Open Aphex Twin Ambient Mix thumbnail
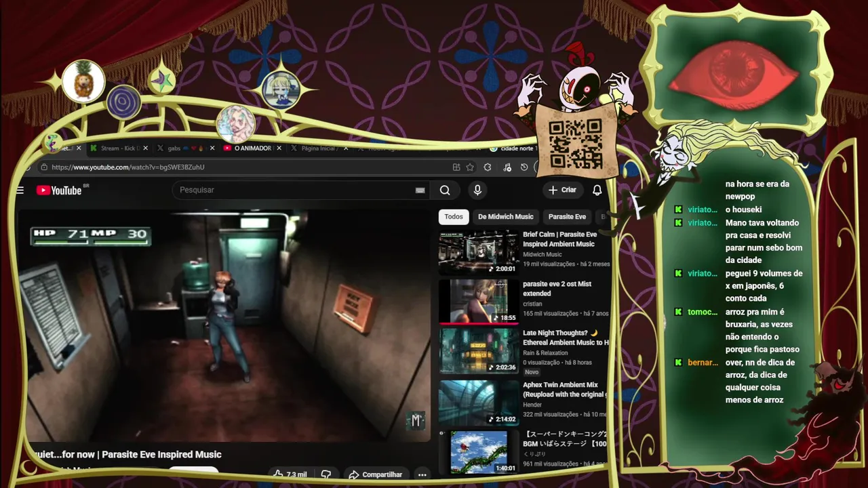 [x=479, y=403]
